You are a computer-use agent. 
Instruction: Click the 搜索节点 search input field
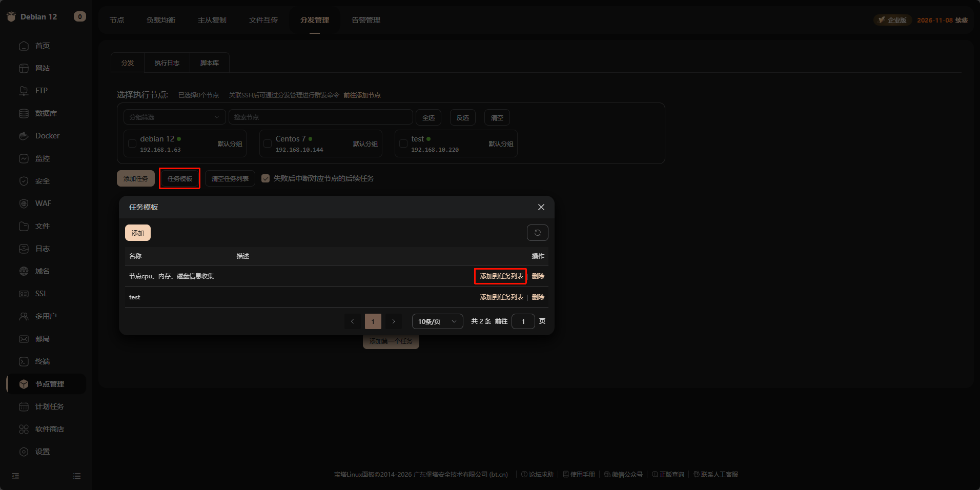tap(320, 117)
